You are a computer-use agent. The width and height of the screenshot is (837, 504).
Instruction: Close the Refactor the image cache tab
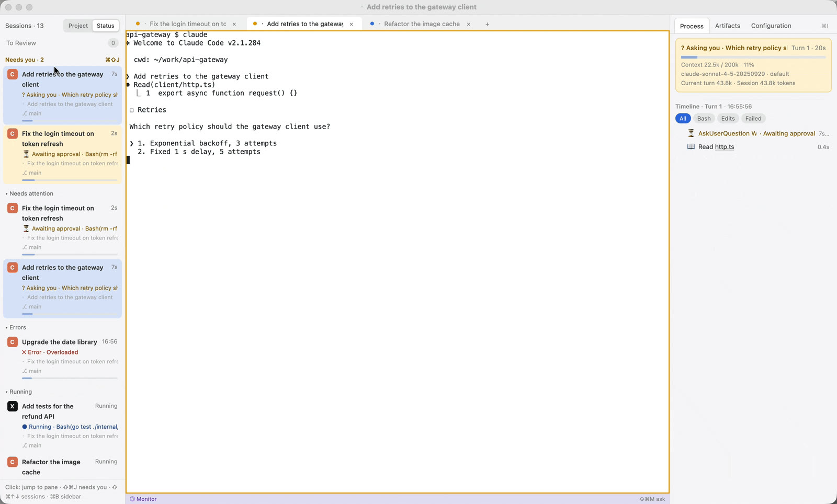pyautogui.click(x=469, y=24)
